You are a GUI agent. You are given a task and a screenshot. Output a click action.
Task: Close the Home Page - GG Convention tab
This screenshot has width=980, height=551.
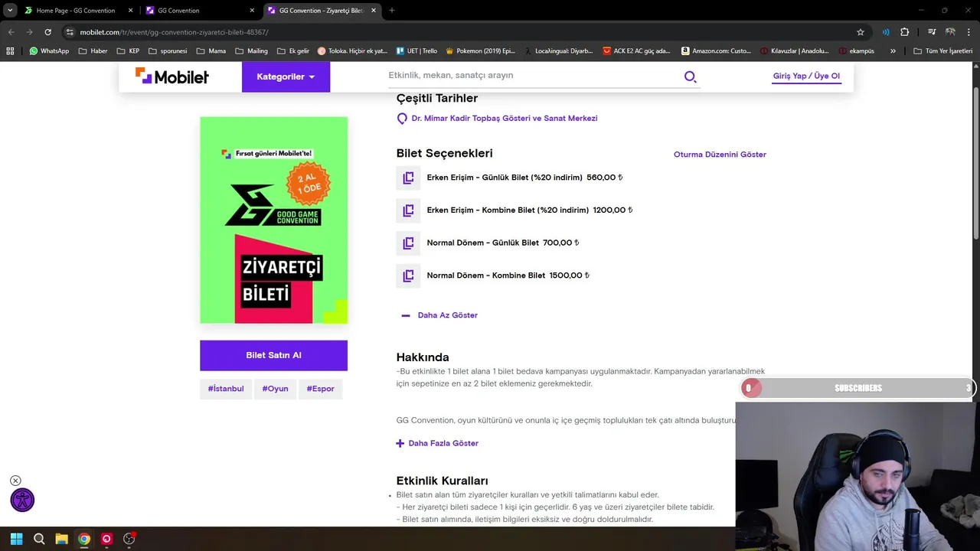130,11
